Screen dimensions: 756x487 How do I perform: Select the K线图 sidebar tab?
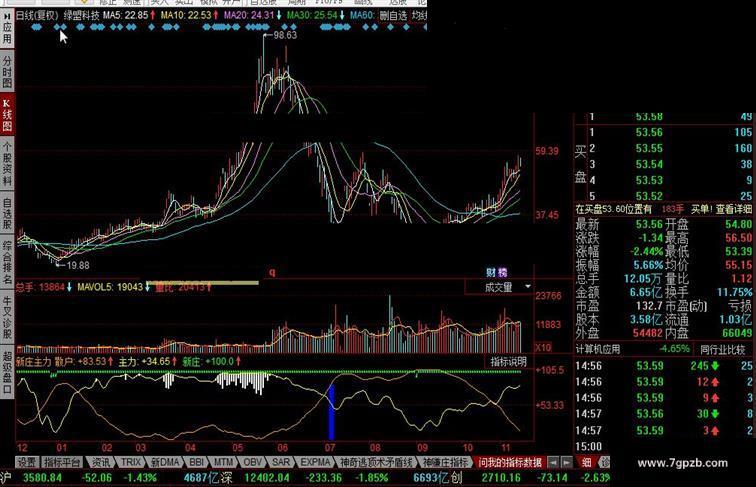click(7, 115)
